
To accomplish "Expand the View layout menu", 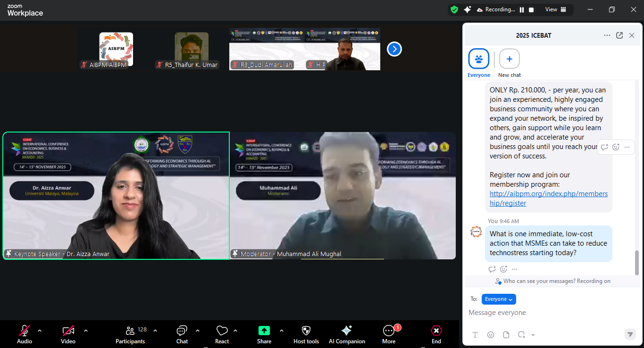I will (x=554, y=9).
